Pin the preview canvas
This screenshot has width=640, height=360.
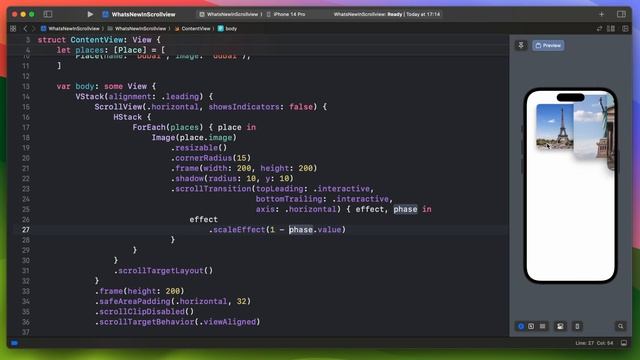[521, 45]
